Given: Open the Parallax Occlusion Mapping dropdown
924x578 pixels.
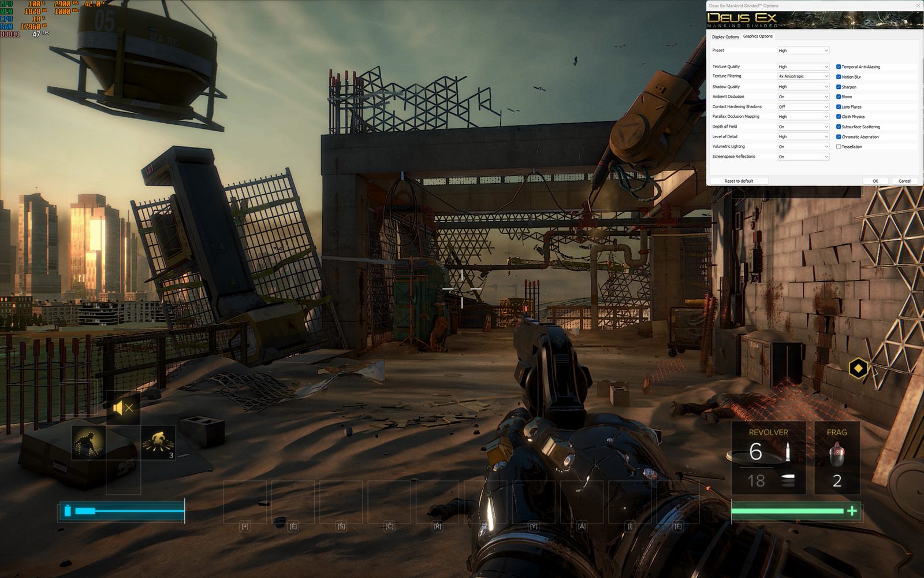Looking at the screenshot, I should tap(803, 117).
